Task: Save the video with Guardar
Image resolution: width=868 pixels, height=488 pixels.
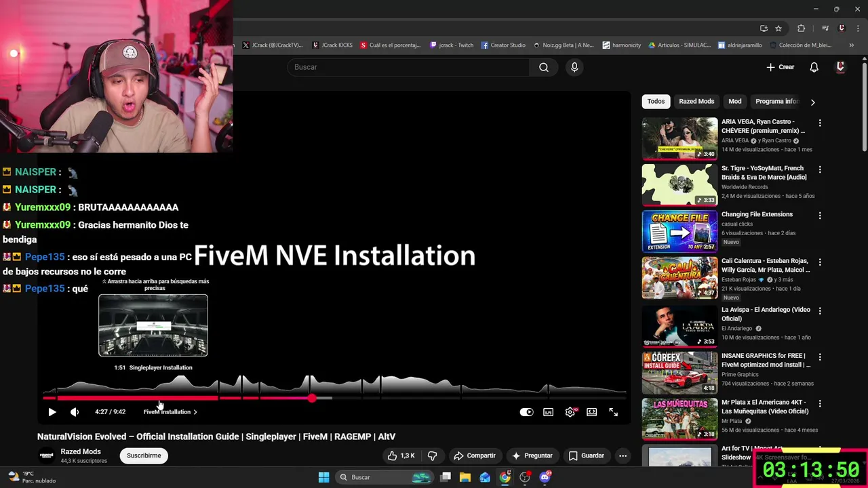Action: point(587,455)
